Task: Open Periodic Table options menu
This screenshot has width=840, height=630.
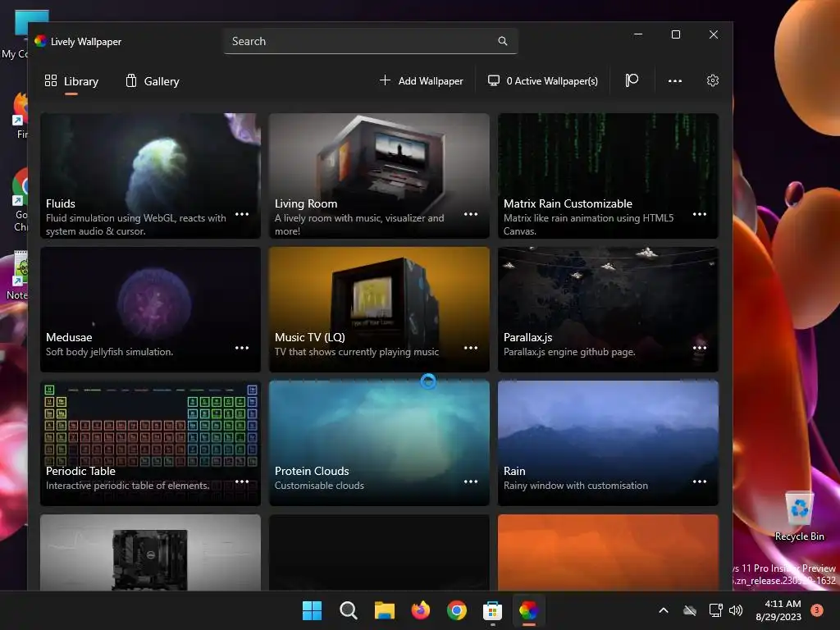Action: [242, 482]
